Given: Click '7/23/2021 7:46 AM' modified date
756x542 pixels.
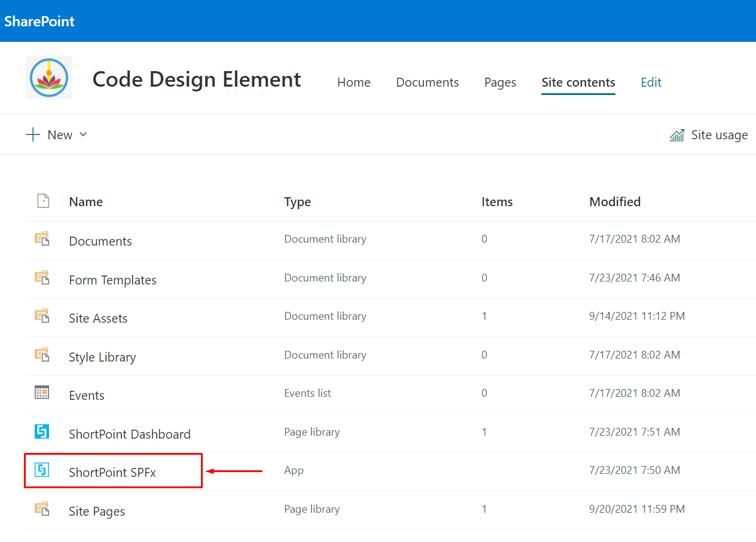Looking at the screenshot, I should tap(635, 278).
